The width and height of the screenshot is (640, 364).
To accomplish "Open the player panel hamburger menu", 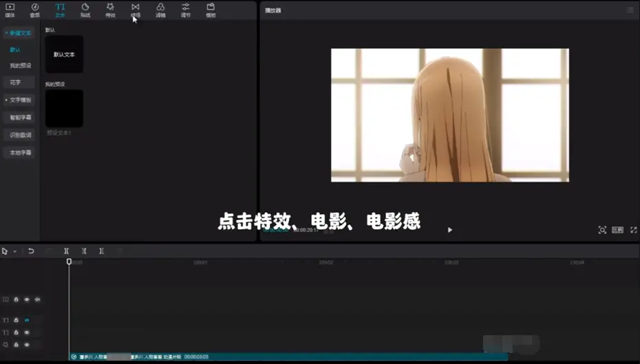I will point(630,10).
